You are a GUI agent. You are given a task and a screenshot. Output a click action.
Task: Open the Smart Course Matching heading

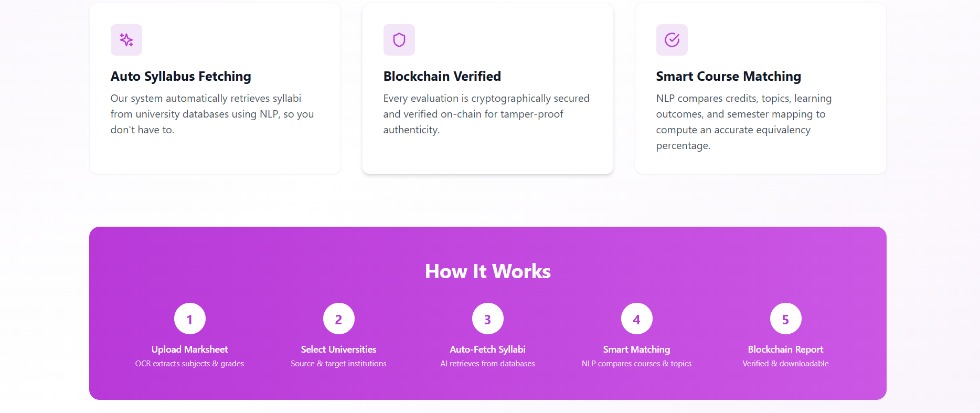tap(729, 77)
